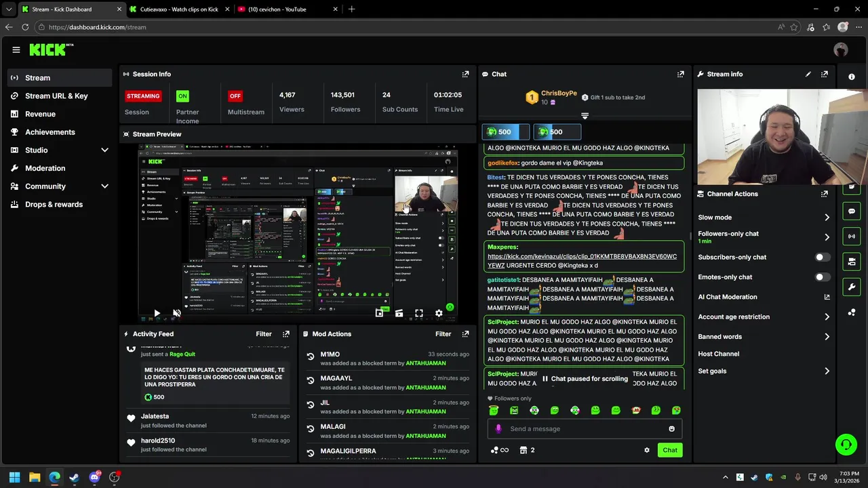Open the shop icon showing 2

[x=527, y=450]
